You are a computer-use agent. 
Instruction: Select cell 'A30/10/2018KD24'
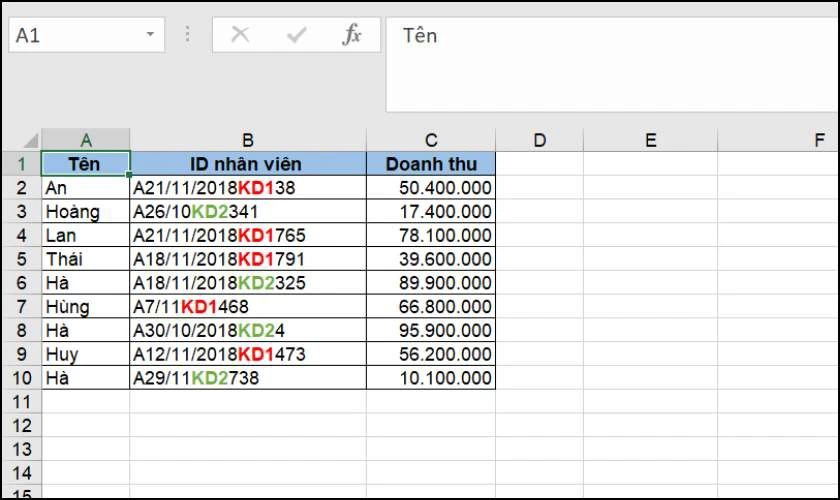coord(248,330)
